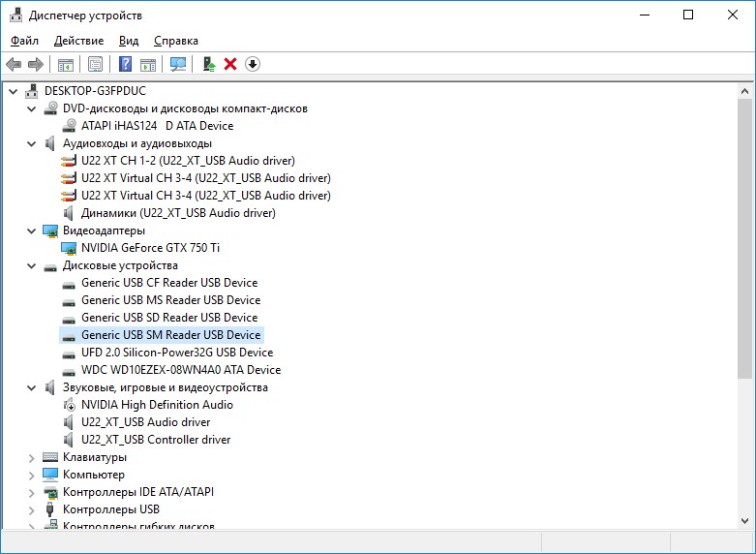Screen dimensions: 756x554
Task: Expand the Клавиатуры category
Action: 32,457
